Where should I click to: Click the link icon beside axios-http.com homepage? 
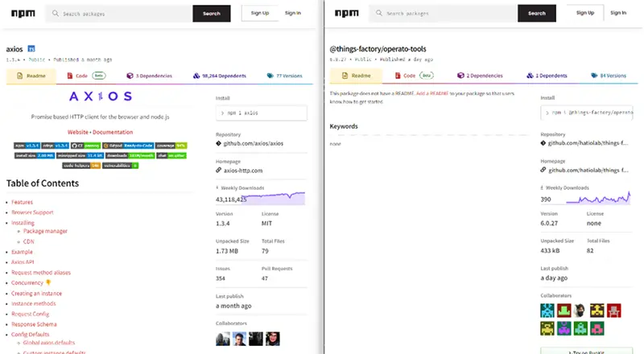pos(218,170)
